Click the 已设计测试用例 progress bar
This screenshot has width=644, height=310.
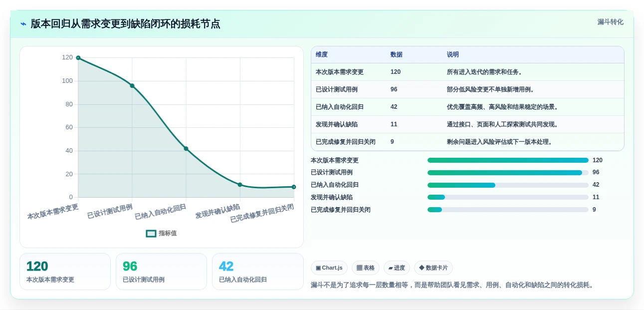point(508,173)
